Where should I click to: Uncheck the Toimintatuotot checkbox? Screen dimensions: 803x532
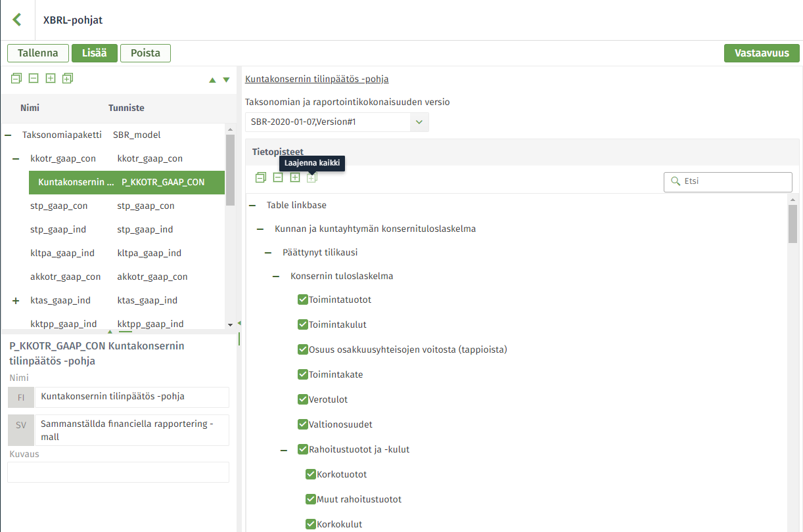[303, 299]
